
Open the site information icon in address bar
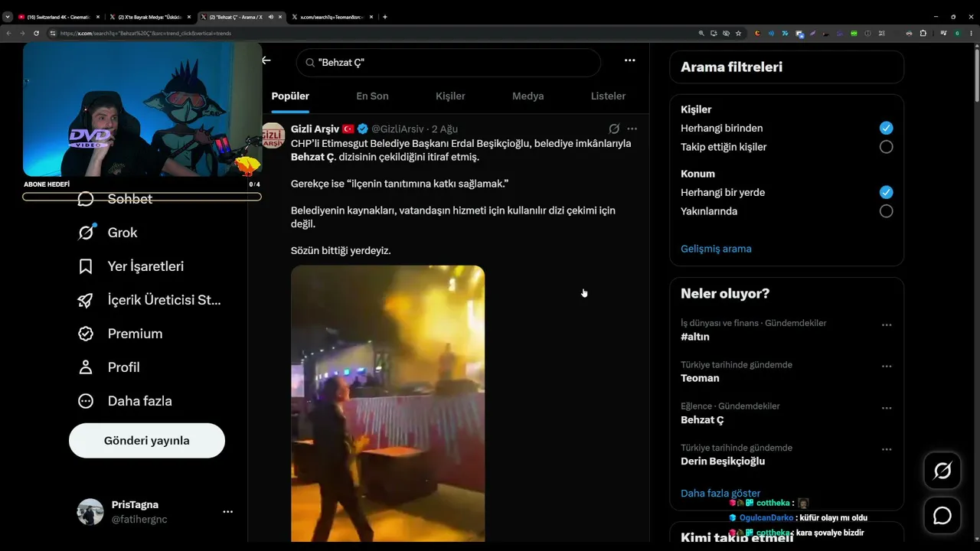point(53,33)
